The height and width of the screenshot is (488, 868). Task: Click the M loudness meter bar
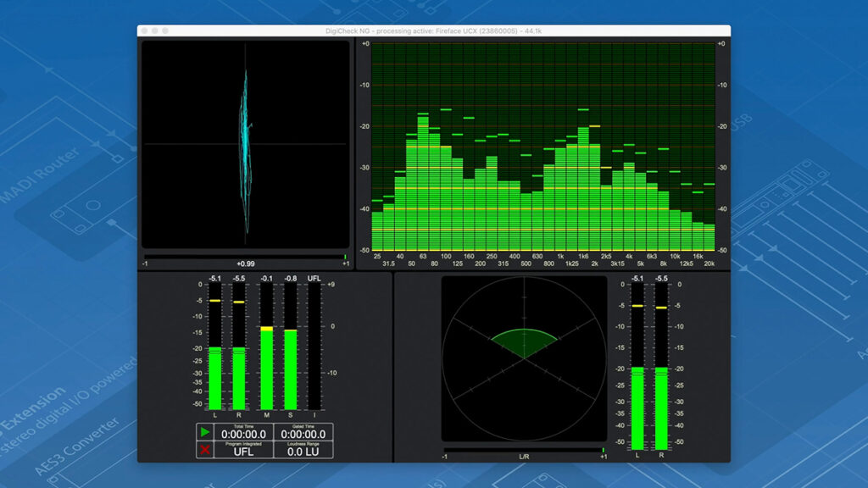pos(266,369)
